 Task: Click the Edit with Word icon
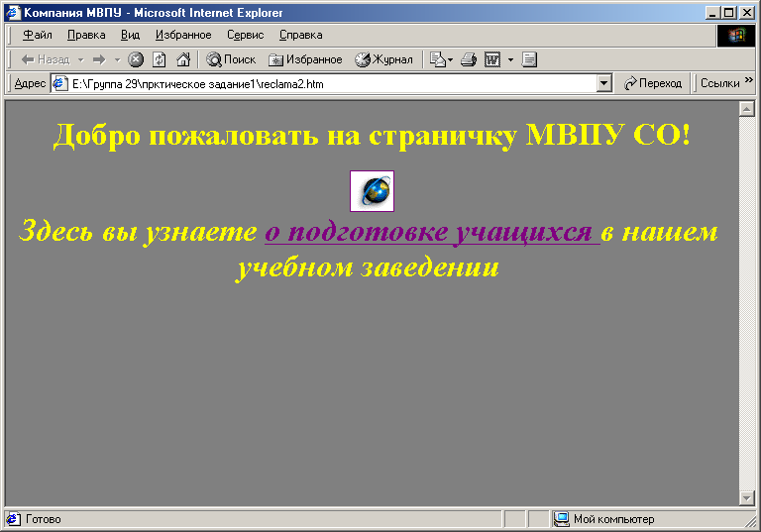(492, 59)
